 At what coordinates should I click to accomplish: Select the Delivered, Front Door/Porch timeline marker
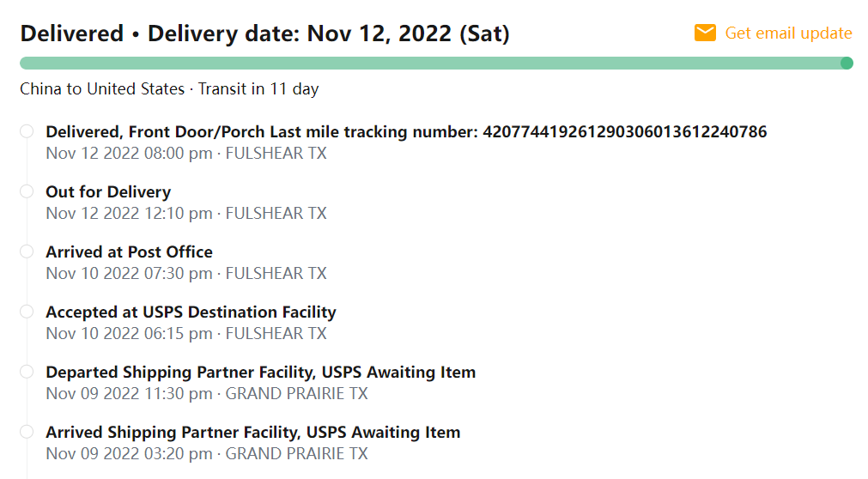(27, 131)
